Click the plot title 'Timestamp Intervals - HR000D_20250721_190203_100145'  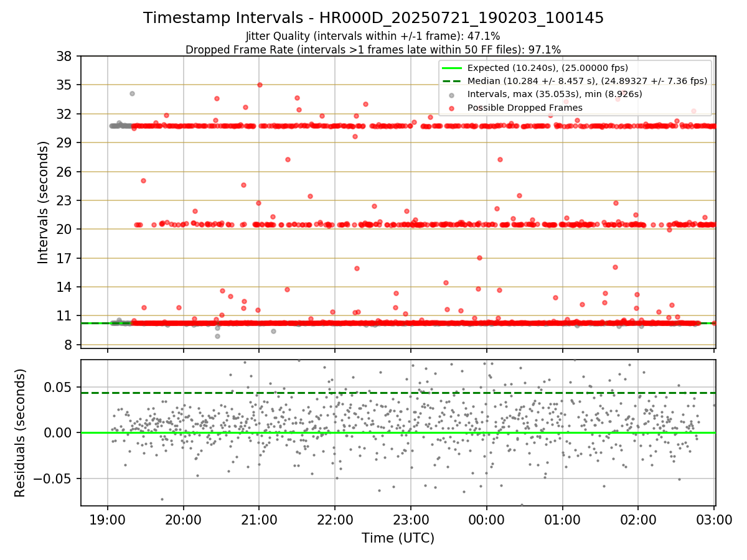(374, 18)
